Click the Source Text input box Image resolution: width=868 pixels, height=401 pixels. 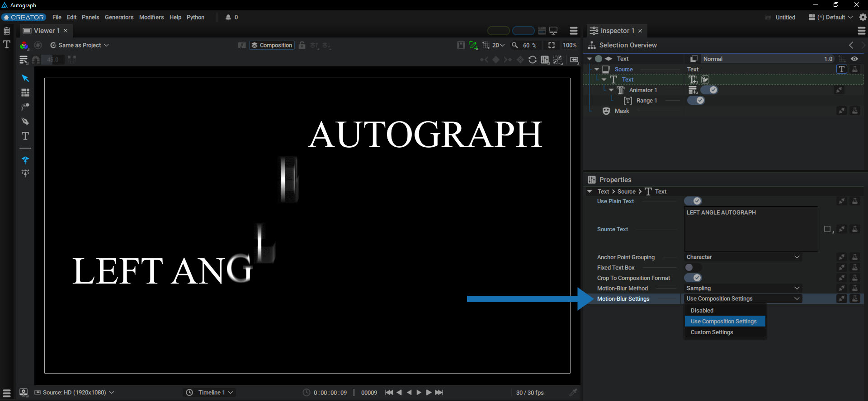tap(751, 229)
